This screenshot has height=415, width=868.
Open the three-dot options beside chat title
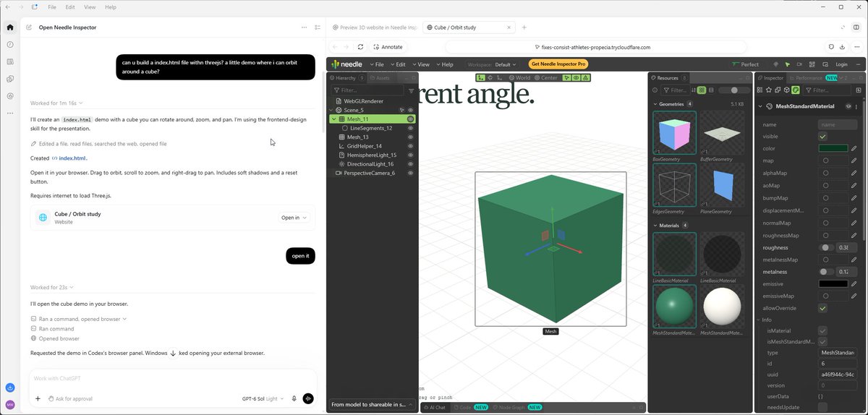pyautogui.click(x=304, y=27)
